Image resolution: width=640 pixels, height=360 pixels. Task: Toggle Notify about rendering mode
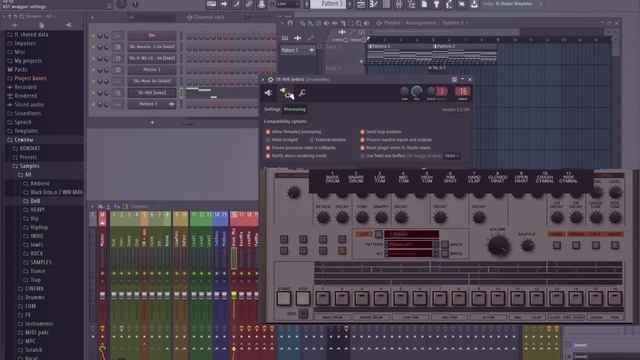point(268,156)
